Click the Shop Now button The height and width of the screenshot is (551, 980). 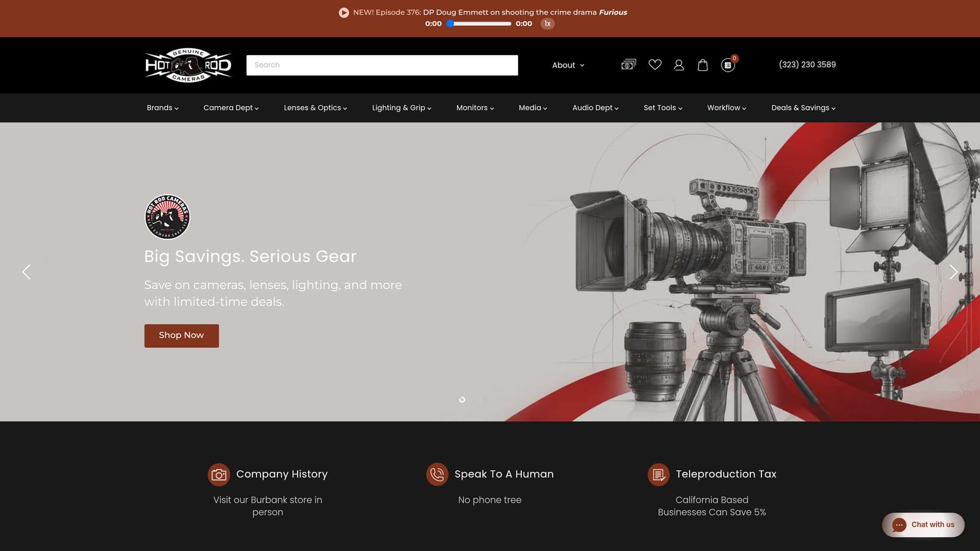click(x=181, y=335)
